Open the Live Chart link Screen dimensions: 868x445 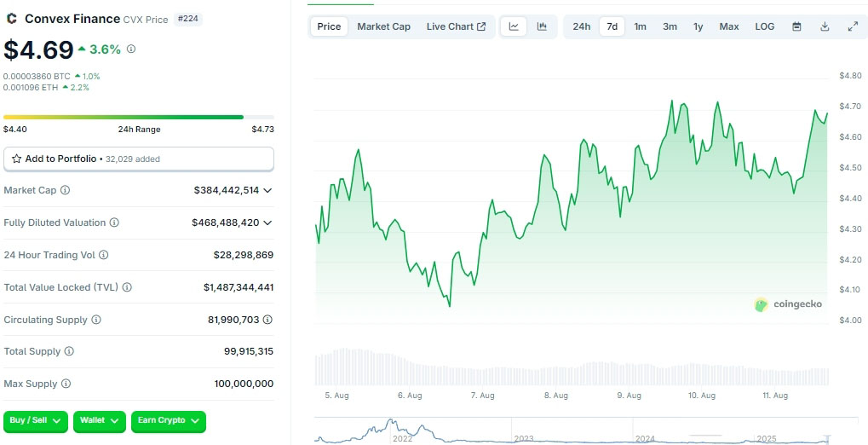tap(456, 26)
